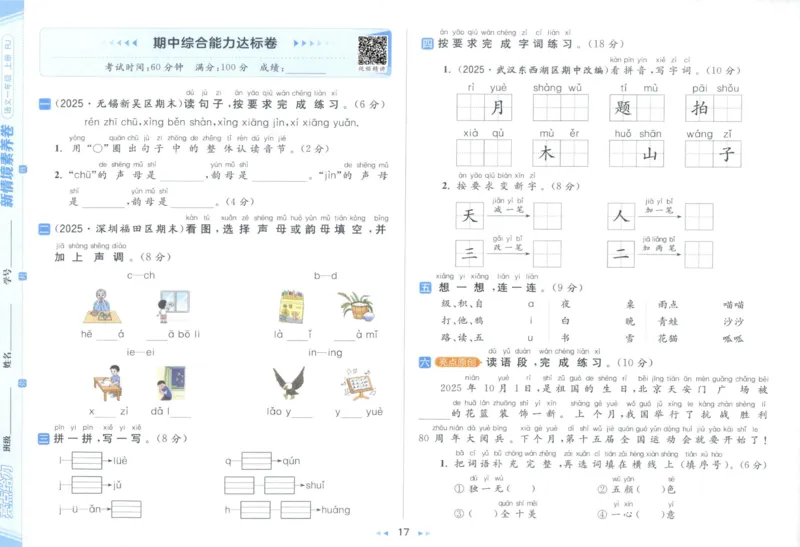Image resolution: width=800 pixels, height=547 pixels.
Task: Click the empty grid box after 天 减一笔
Action: 547,216
